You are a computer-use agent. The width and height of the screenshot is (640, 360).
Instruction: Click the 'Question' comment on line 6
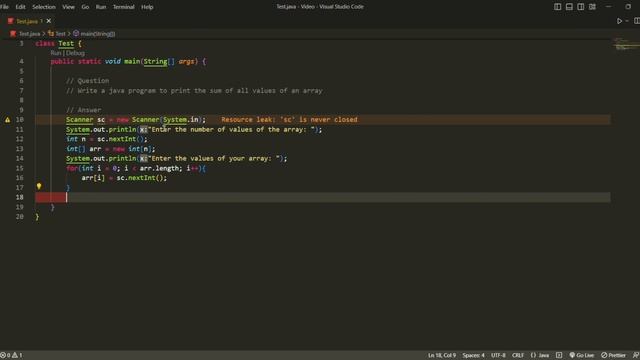87,81
